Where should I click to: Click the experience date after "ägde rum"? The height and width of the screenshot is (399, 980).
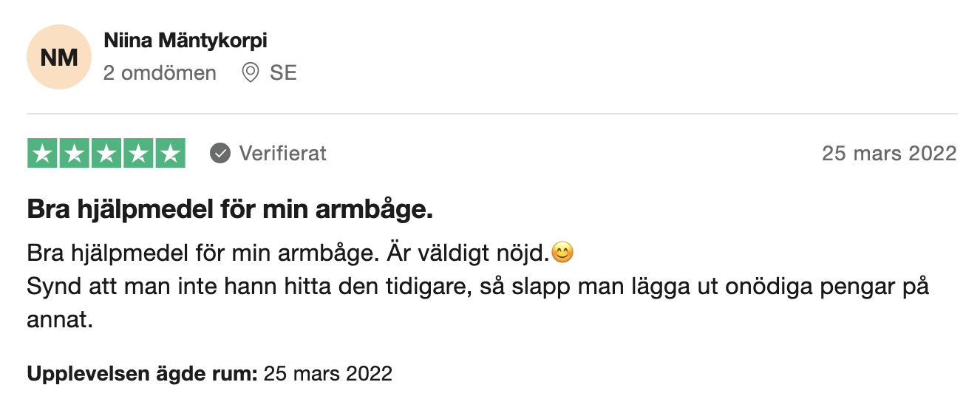[327, 374]
